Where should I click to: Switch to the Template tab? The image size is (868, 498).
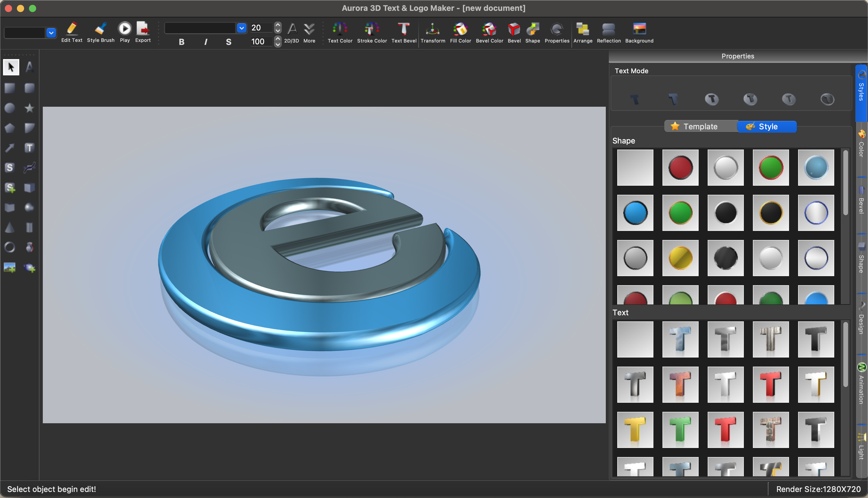[x=700, y=127]
